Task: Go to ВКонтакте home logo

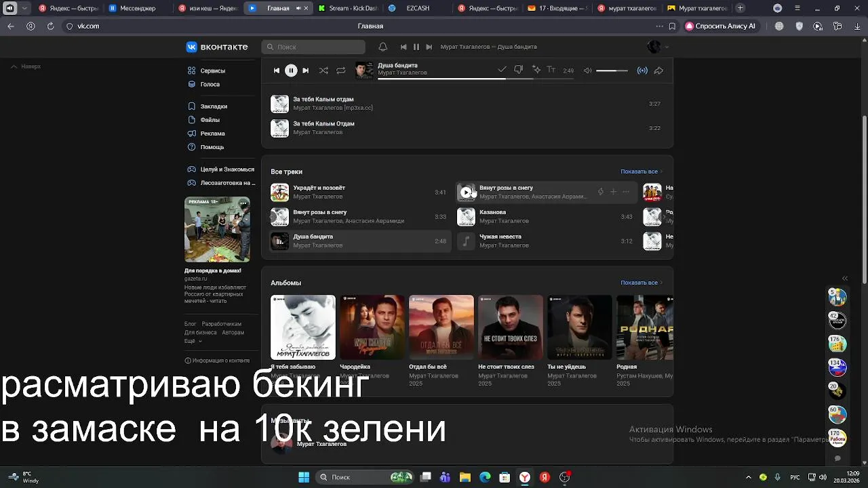Action: point(217,47)
